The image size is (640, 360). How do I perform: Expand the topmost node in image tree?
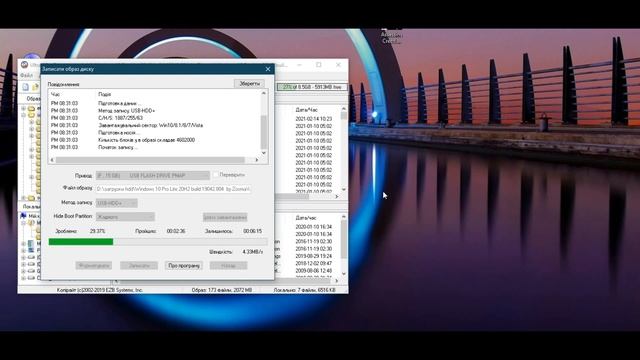coord(23,109)
